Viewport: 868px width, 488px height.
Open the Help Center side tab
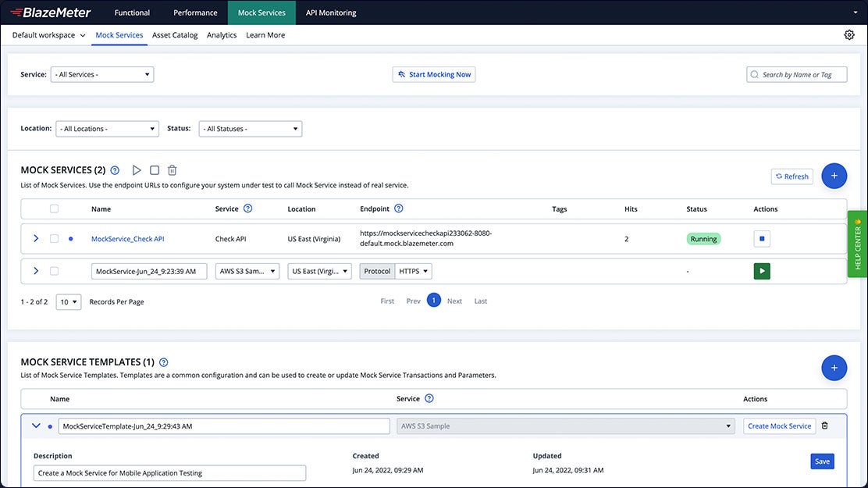point(857,244)
